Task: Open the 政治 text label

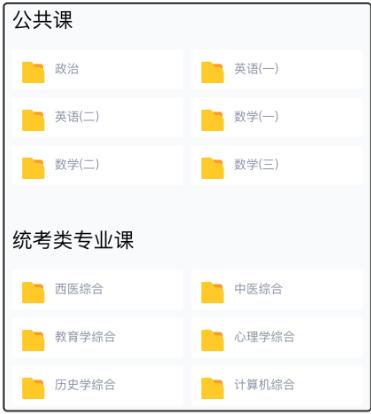Action: coord(67,69)
